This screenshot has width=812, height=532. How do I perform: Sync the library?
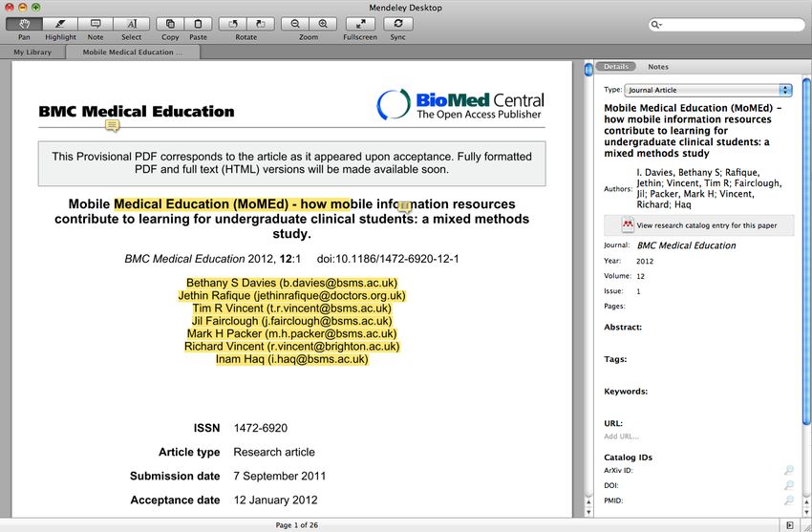[398, 24]
